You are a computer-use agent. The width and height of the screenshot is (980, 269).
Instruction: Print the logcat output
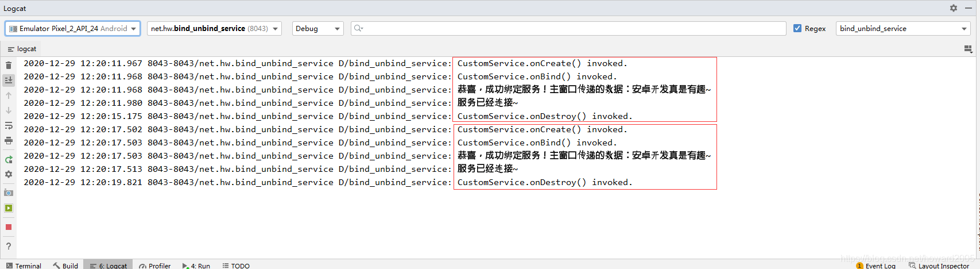[x=9, y=140]
